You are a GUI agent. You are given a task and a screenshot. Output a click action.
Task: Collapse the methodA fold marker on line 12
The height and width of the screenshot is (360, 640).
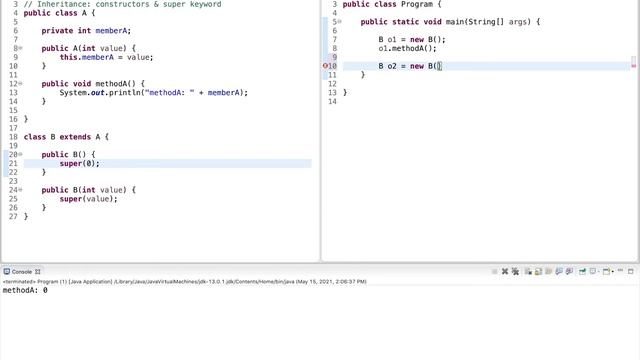(20, 84)
